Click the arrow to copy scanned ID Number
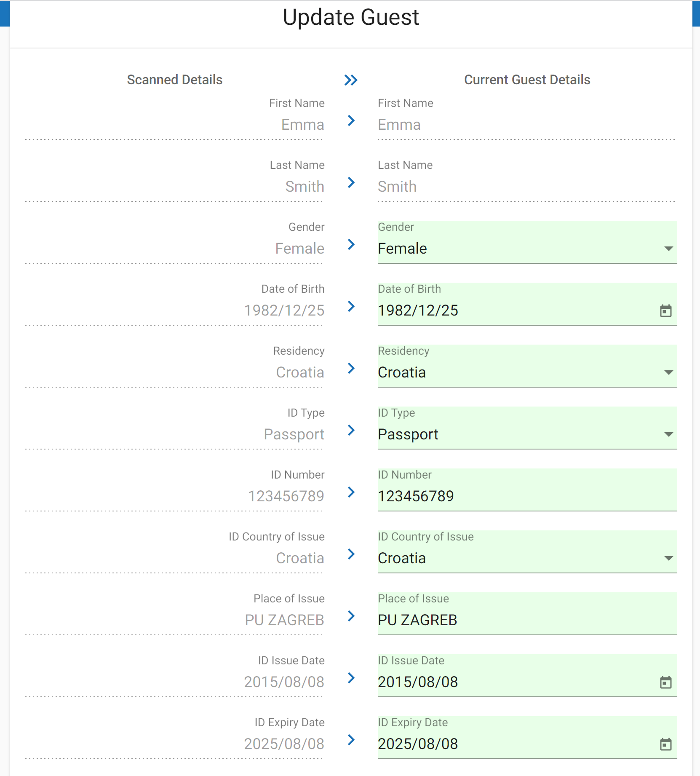This screenshot has width=700, height=776. (x=351, y=493)
